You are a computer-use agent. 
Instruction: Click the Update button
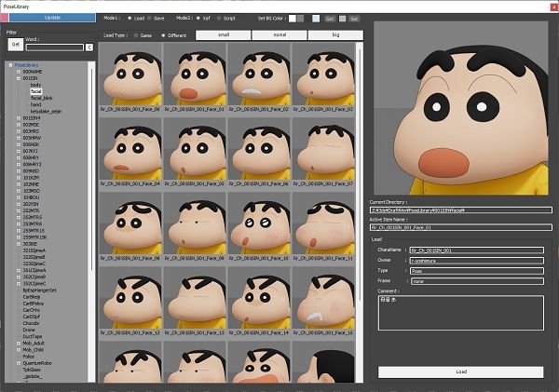click(52, 18)
